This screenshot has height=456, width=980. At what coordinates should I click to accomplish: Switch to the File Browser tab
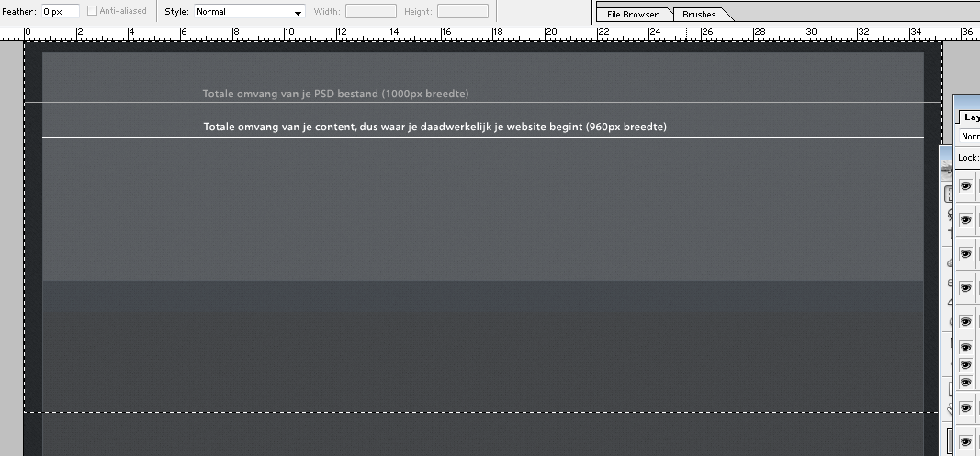pyautogui.click(x=634, y=15)
